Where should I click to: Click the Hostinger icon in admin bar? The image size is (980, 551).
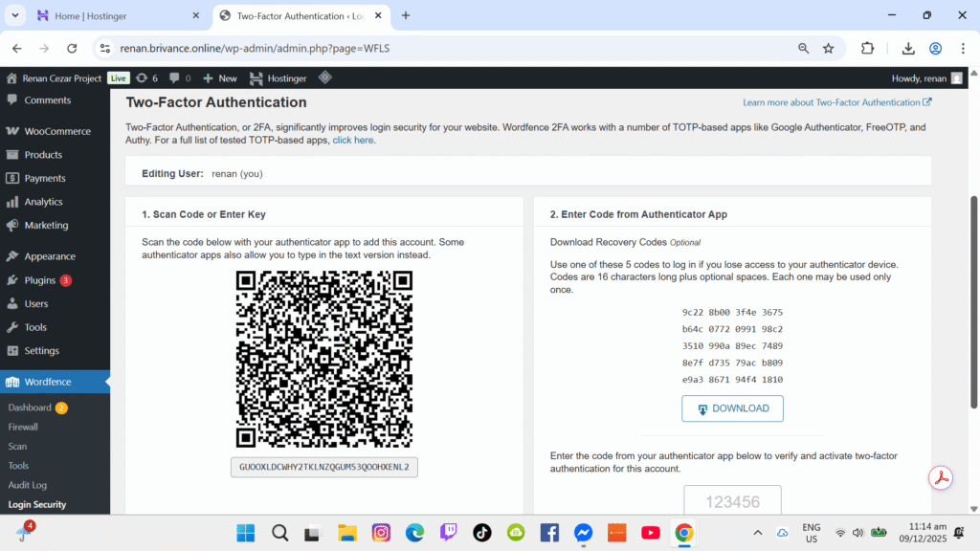click(256, 78)
